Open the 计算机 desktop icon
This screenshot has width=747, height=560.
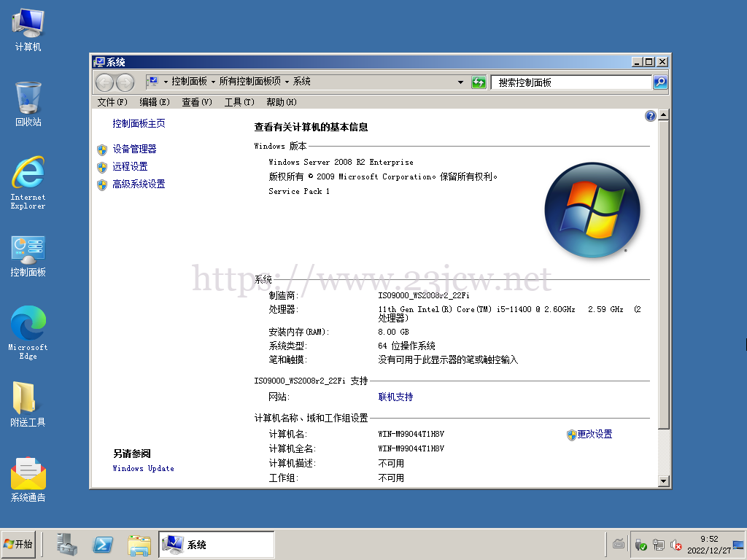[28, 29]
